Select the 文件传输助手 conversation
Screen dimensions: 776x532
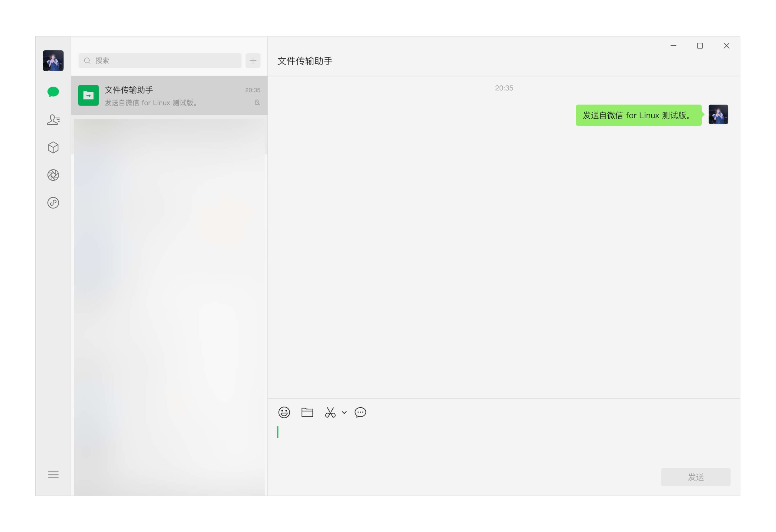coord(169,95)
